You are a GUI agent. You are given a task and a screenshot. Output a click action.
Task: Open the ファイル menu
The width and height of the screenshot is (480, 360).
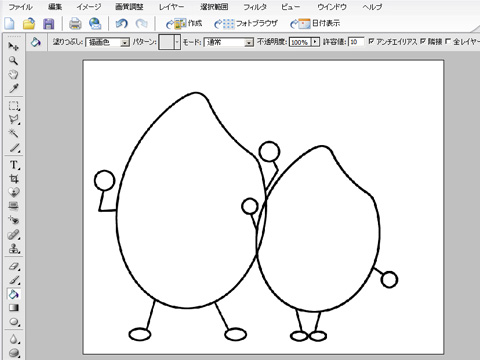point(20,7)
